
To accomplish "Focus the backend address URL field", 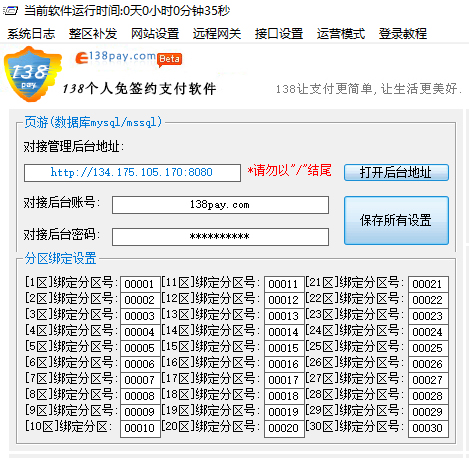I will pyautogui.click(x=132, y=173).
